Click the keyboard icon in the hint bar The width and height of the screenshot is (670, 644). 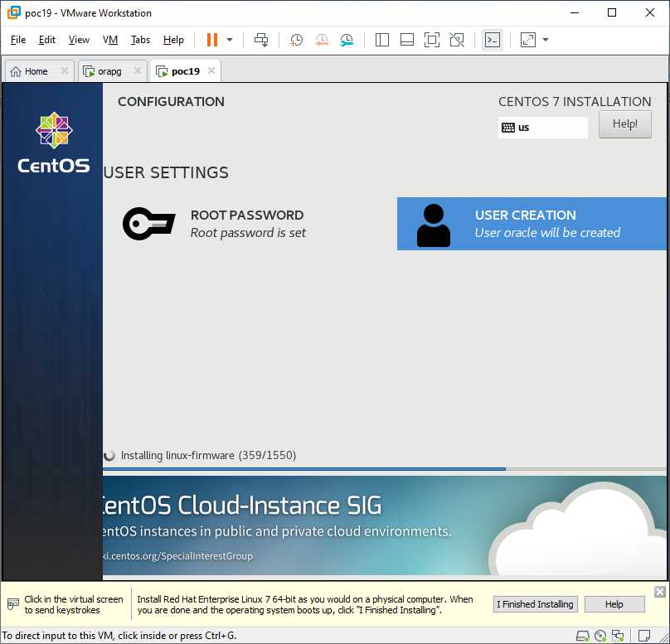click(13, 604)
